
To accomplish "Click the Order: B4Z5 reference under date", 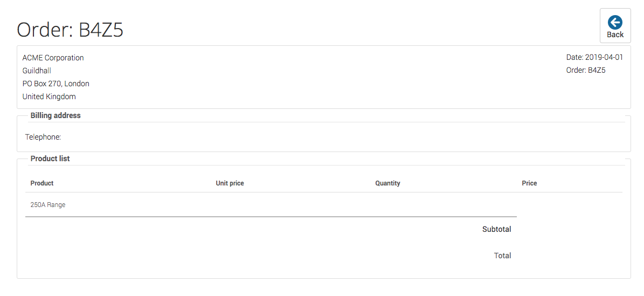I will coord(586,70).
